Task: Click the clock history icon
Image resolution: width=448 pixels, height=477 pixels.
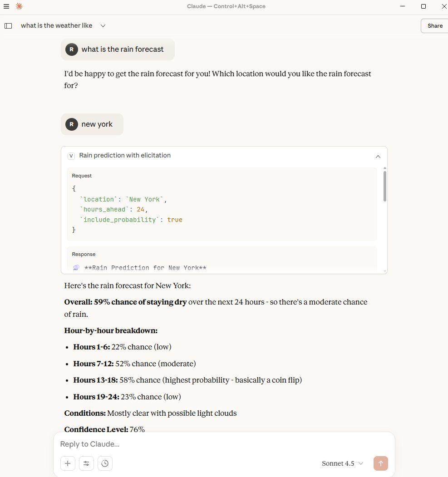Action: pos(105,463)
